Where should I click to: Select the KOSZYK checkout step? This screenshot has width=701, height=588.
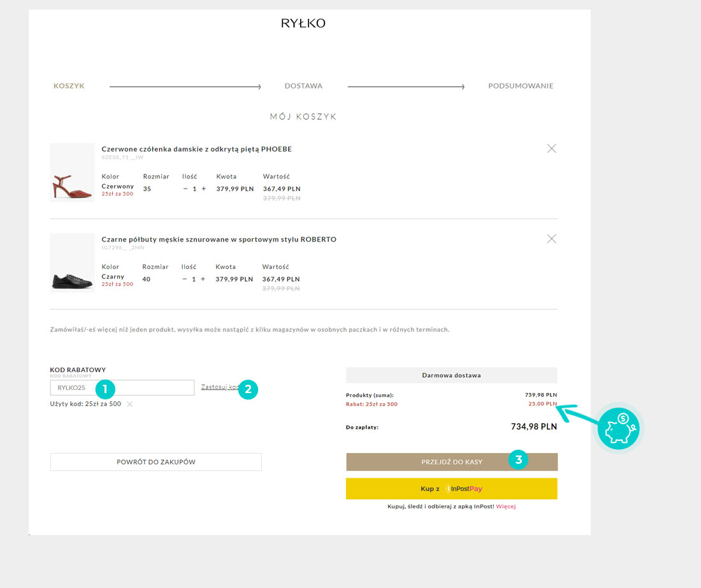[x=69, y=86]
